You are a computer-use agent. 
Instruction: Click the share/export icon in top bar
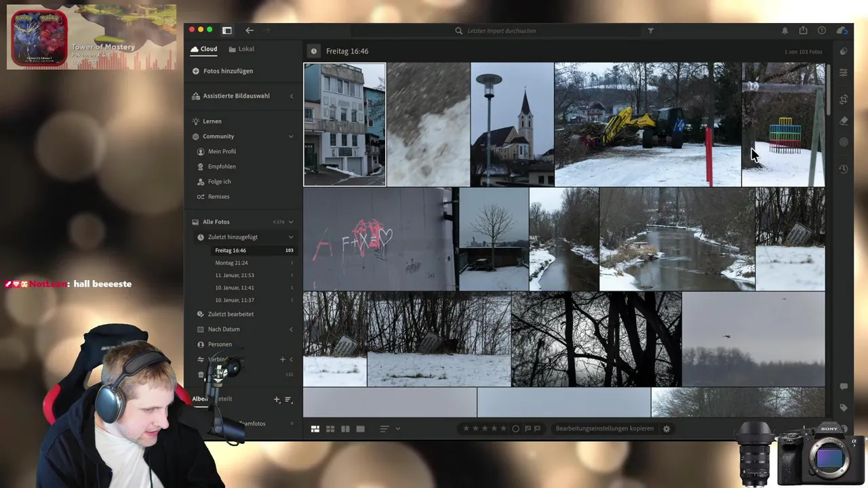804,30
